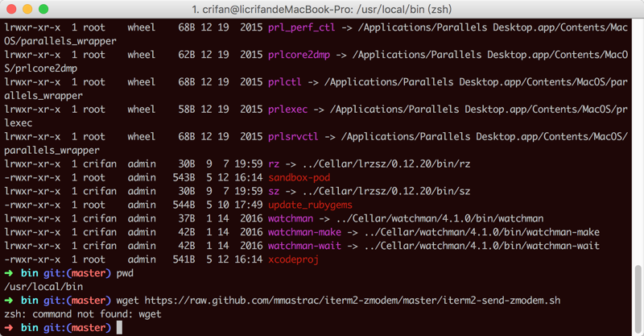Click the magenta rz symlink name
Image resolution: width=644 pixels, height=336 pixels.
(x=275, y=164)
